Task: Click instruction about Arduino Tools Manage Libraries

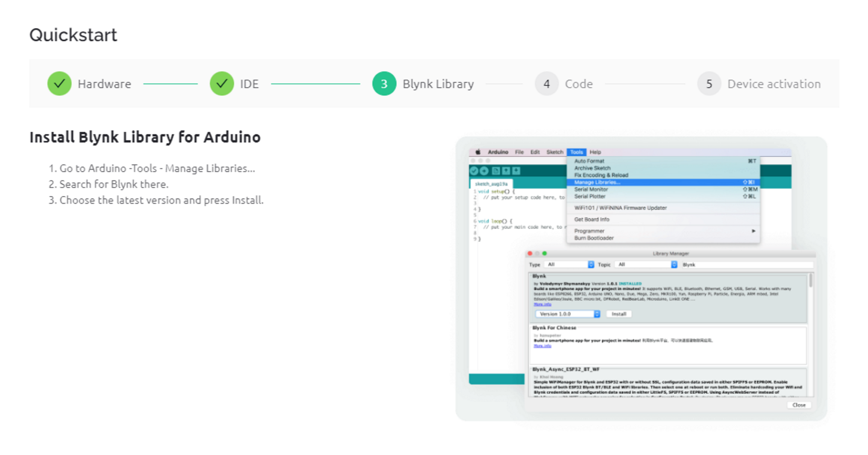Action: coord(157,168)
